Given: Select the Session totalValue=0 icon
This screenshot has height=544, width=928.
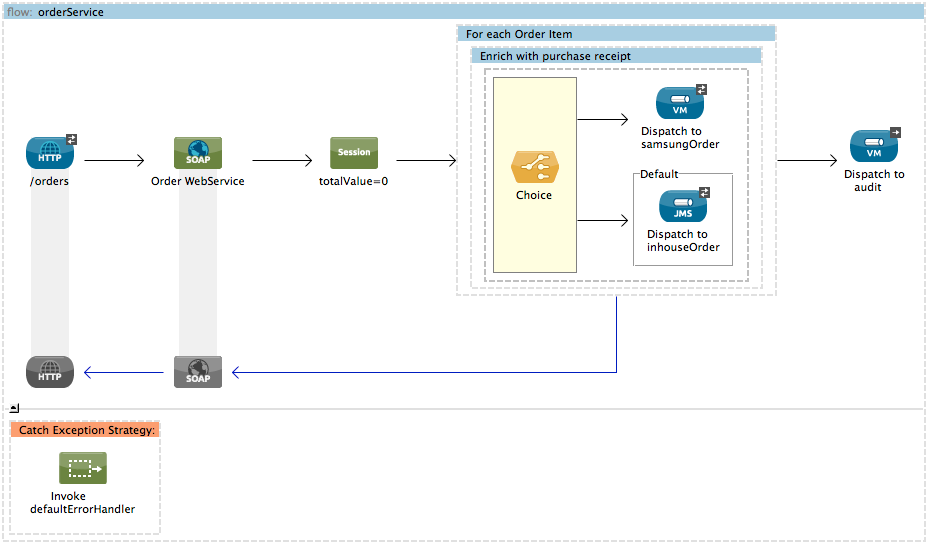Looking at the screenshot, I should point(354,153).
